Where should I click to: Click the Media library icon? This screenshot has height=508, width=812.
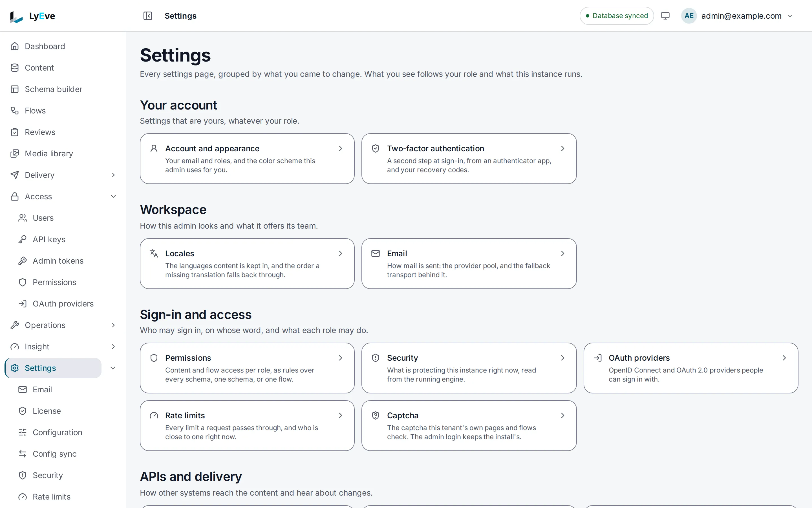point(14,154)
